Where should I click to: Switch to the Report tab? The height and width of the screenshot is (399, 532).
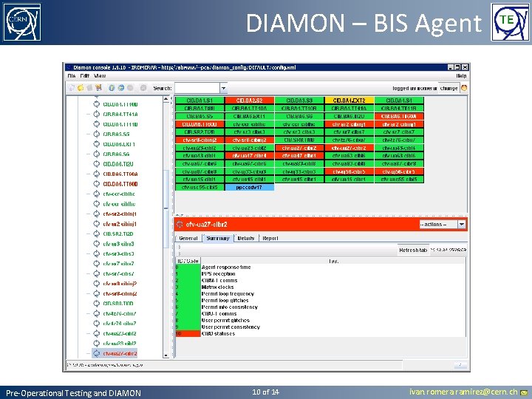[270, 238]
